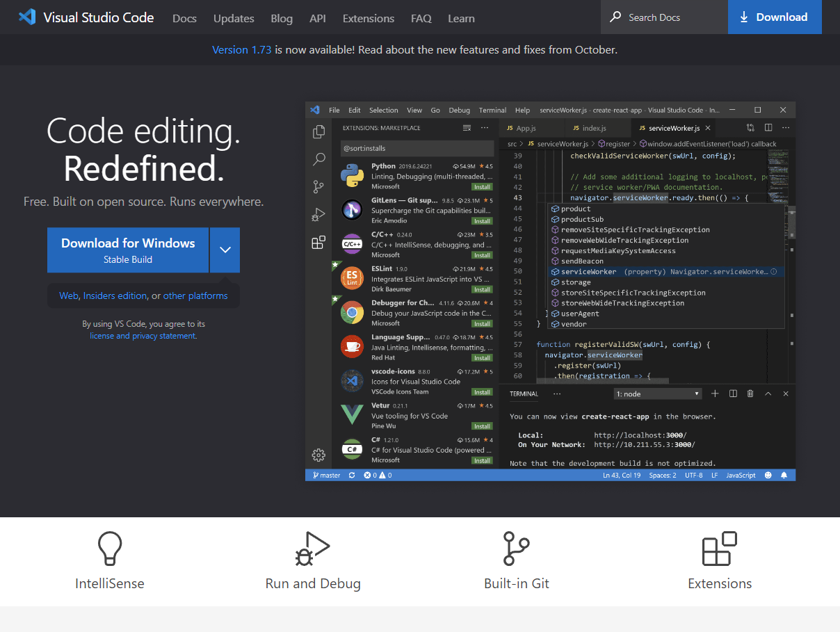Follow the Version 1.73 link

coord(242,50)
